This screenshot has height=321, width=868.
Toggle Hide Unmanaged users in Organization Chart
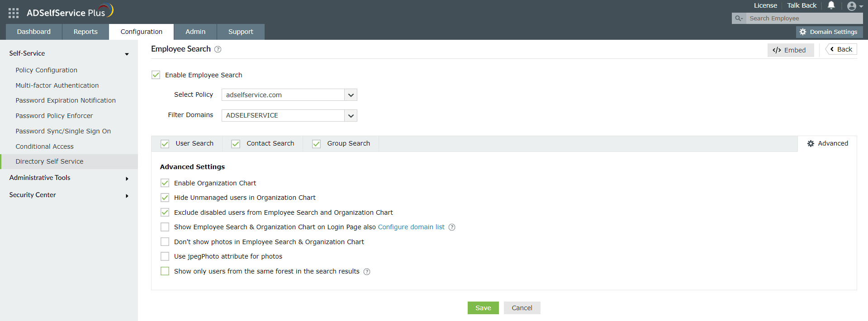click(165, 198)
